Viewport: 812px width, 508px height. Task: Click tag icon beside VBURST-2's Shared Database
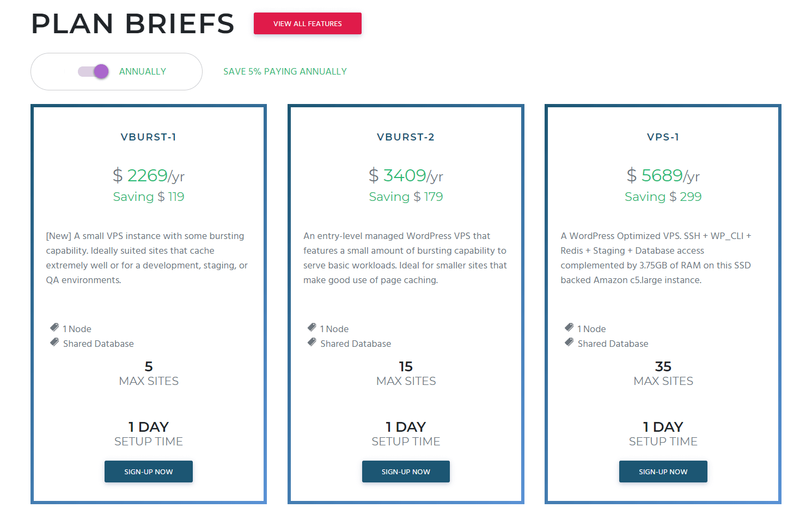pyautogui.click(x=312, y=342)
